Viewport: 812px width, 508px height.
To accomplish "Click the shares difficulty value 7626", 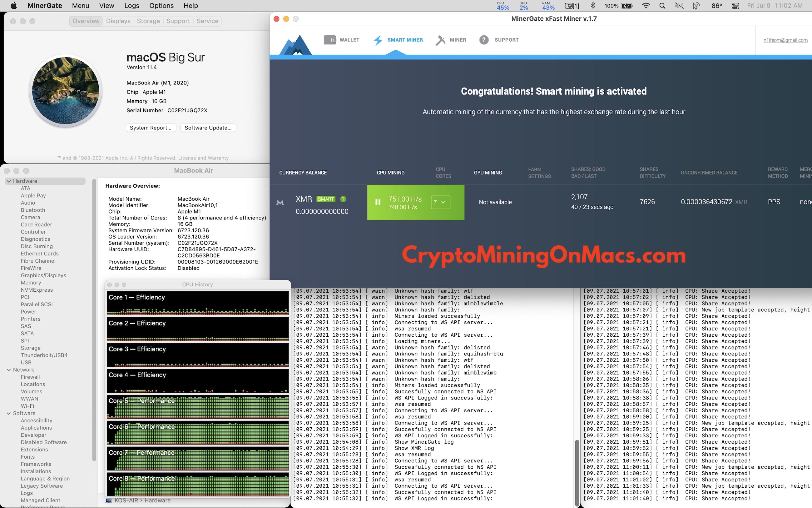I will coord(647,202).
